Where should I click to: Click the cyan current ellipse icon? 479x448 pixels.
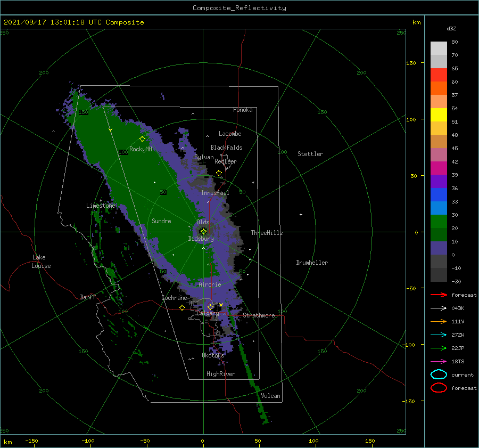[x=439, y=374]
